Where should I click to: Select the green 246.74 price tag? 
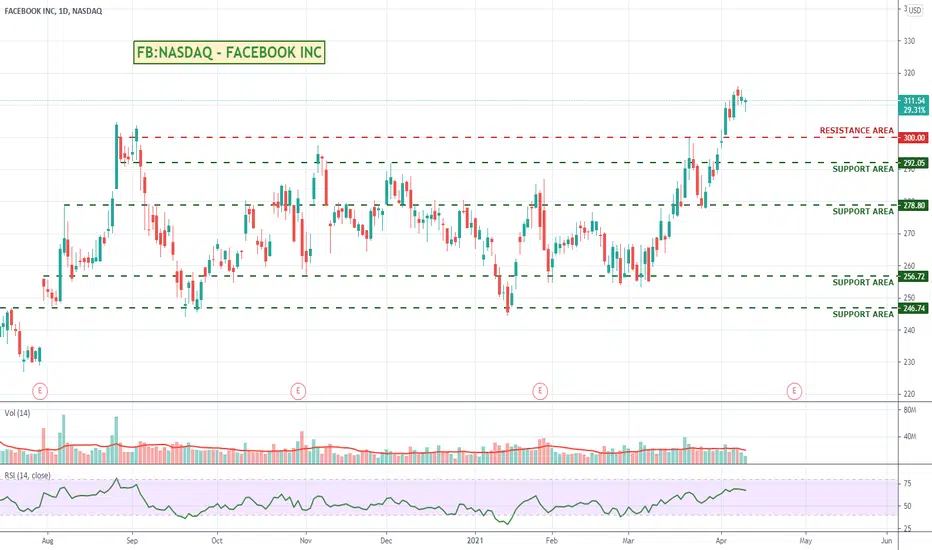tap(914, 308)
